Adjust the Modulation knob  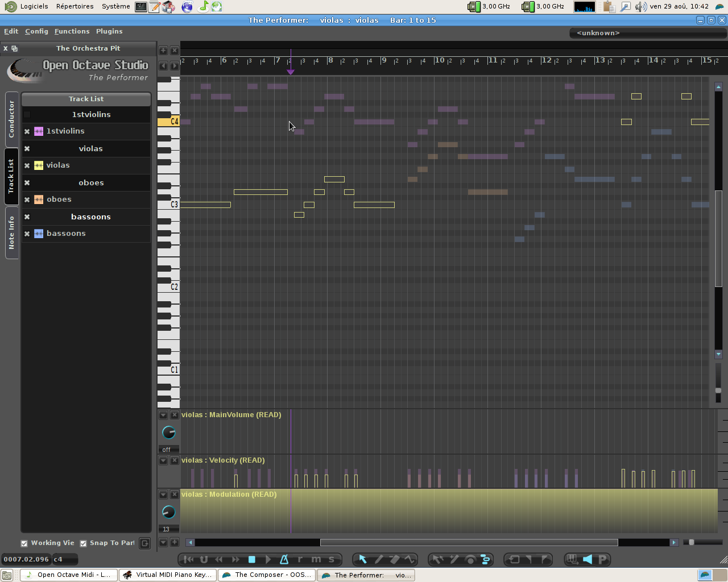pyautogui.click(x=169, y=512)
